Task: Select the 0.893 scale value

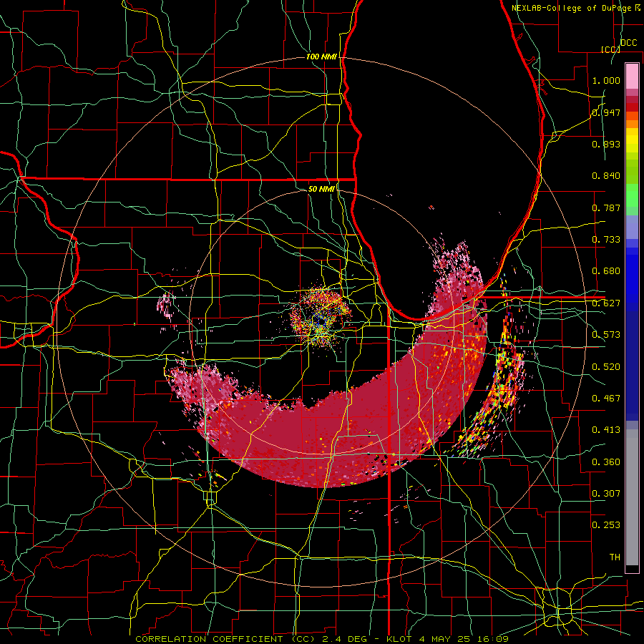Action: tap(606, 144)
